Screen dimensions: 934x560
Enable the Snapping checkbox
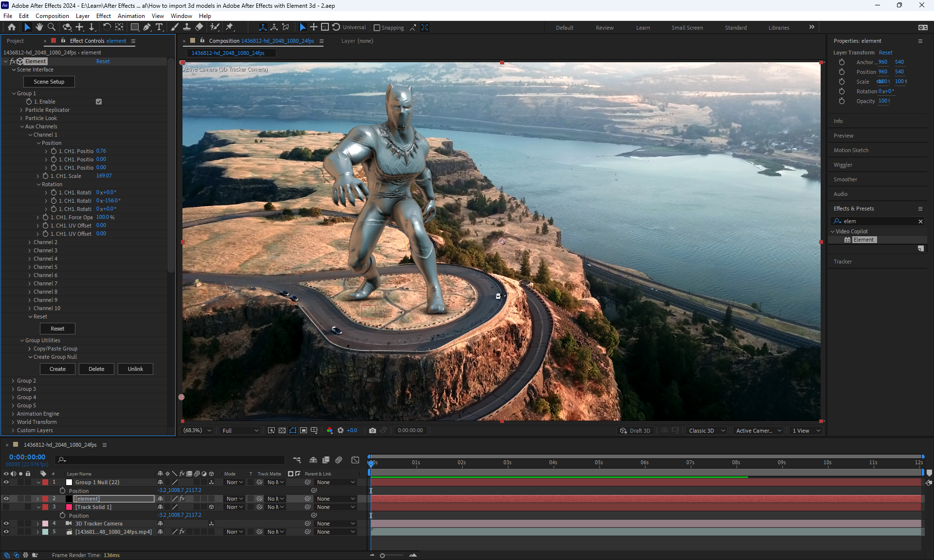point(377,28)
